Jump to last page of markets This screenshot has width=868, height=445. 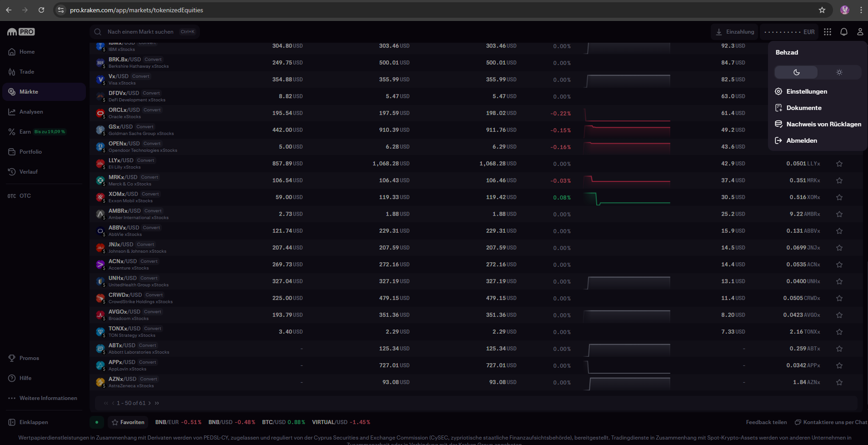157,403
